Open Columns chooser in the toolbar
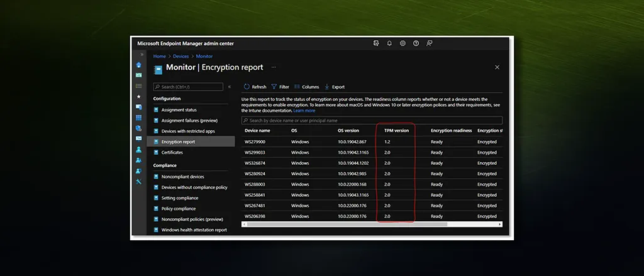This screenshot has height=276, width=644. click(x=307, y=87)
